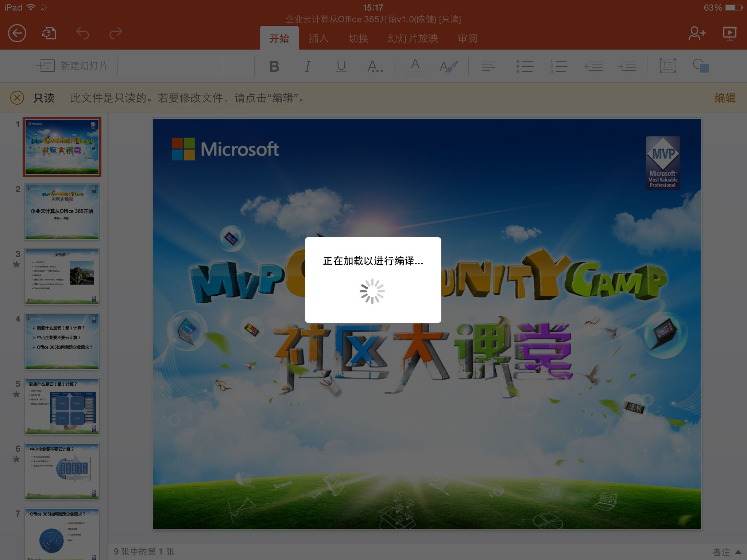Image resolution: width=747 pixels, height=560 pixels.
Task: Tap the 只读 read-only label
Action: coord(44,98)
